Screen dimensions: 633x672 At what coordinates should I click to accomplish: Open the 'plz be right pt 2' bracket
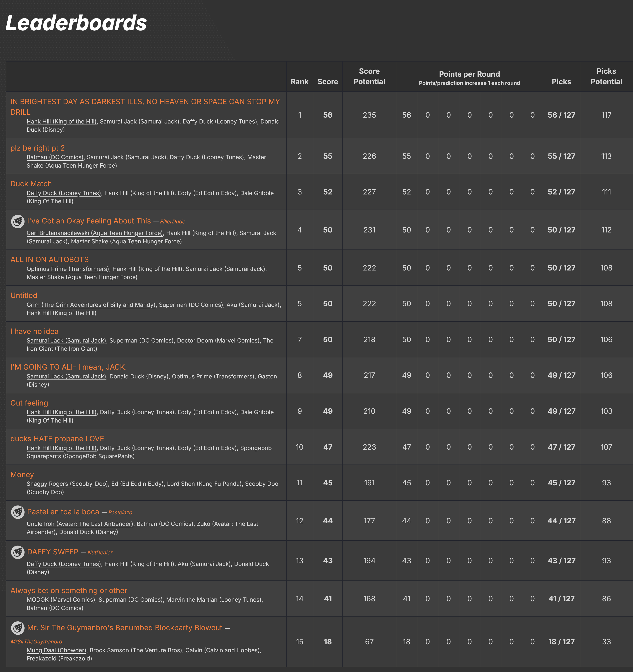[38, 148]
